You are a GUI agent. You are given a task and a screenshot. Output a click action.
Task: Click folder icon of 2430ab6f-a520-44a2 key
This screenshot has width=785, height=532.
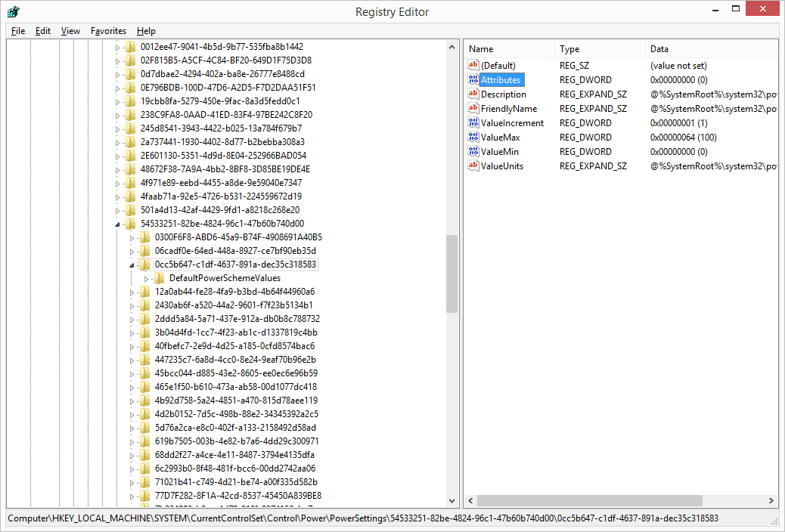tap(145, 305)
